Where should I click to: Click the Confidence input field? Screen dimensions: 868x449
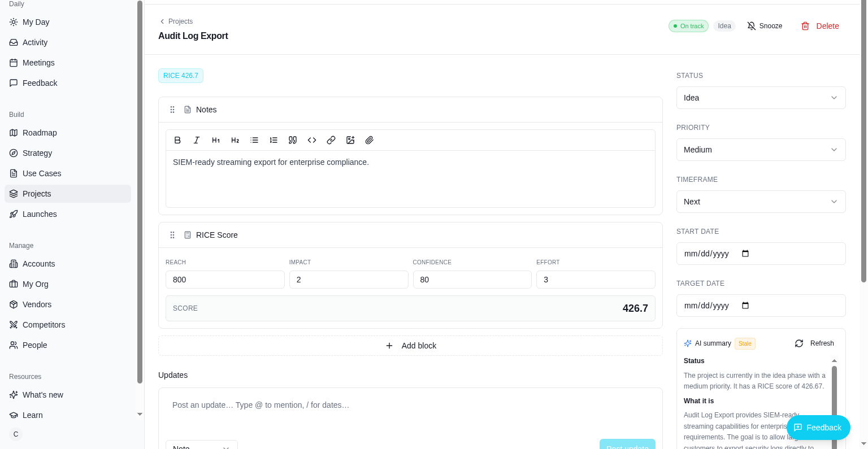coord(472,280)
